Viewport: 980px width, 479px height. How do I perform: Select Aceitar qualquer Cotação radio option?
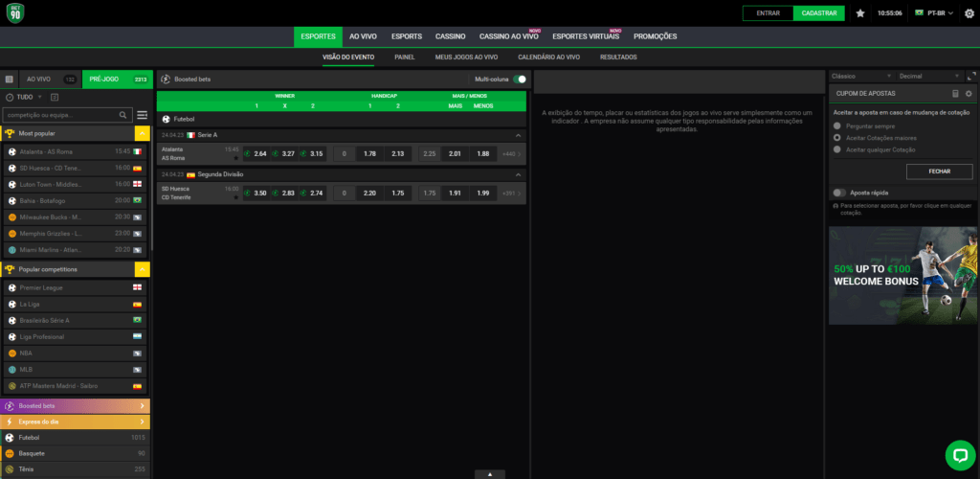(x=838, y=149)
